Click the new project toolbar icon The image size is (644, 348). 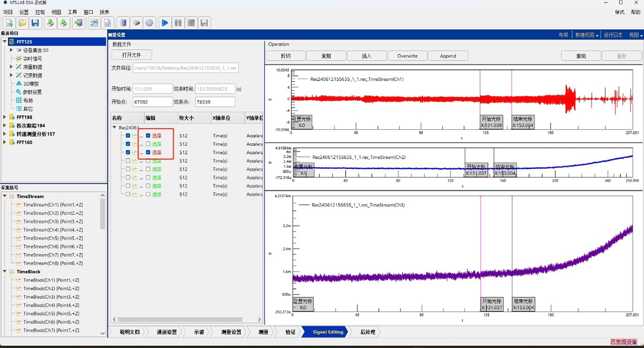click(9, 23)
